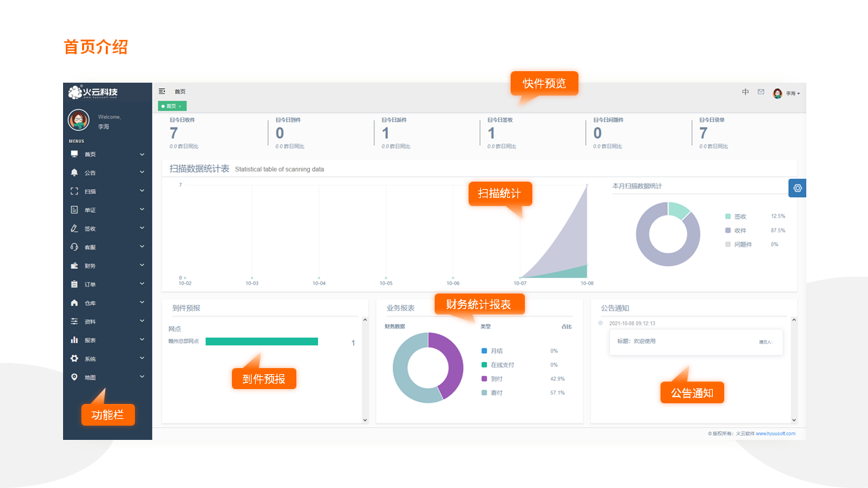868x488 pixels.
Task: Click the 本月扫描数据统计 heading
Action: coord(637,186)
